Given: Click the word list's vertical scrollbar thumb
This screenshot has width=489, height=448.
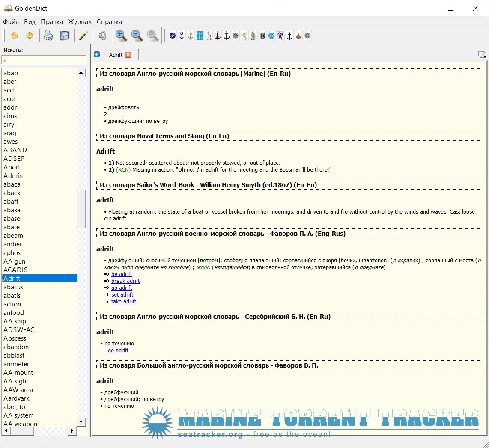Looking at the screenshot, I should click(x=81, y=209).
